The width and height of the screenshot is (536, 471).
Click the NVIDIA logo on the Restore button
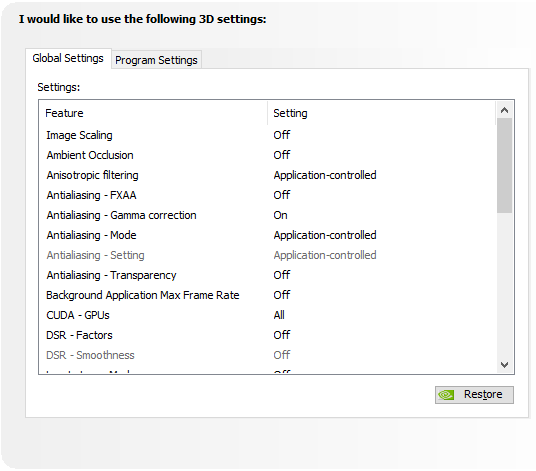coord(446,395)
